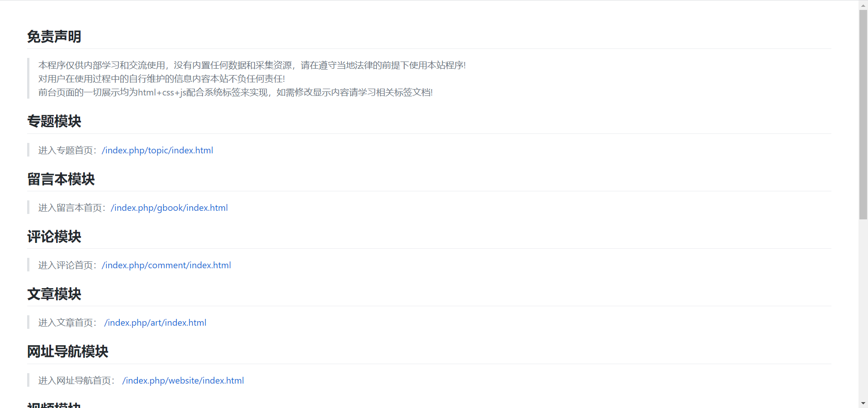Click the 进入评论首页 label text
Viewport: 868px width, 408px height.
tap(67, 265)
